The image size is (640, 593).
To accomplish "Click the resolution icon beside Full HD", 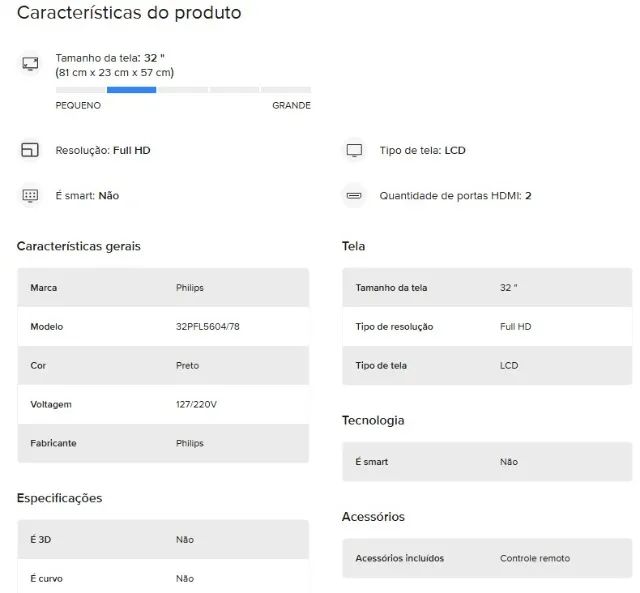I will coord(30,150).
